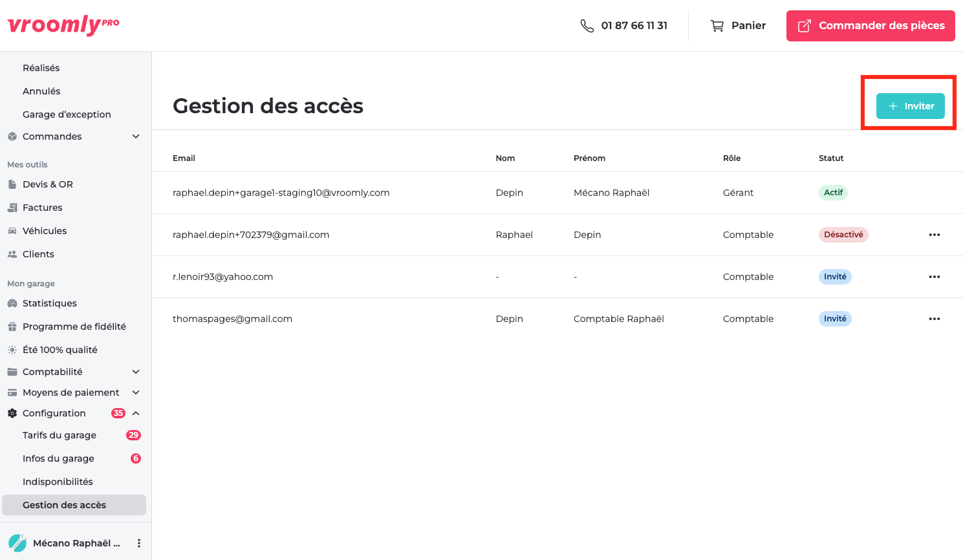Screen dimensions: 963x560
Task: Click the Email column header
Action: point(184,158)
